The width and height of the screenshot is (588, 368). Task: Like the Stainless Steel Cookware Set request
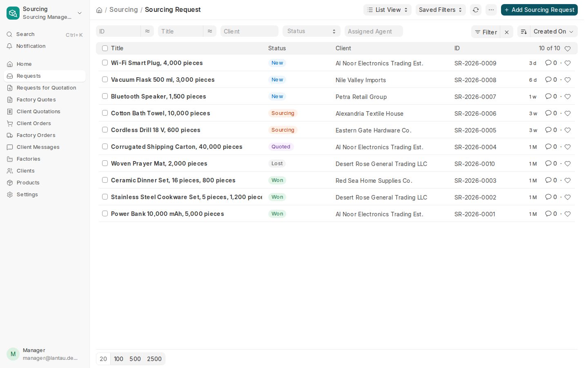[568, 197]
